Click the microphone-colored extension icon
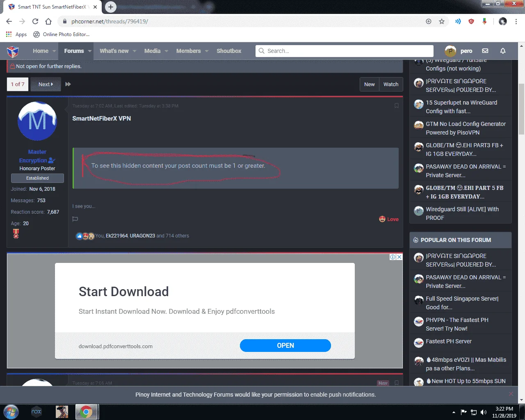Screen dimensions: 525x420 (484, 21)
